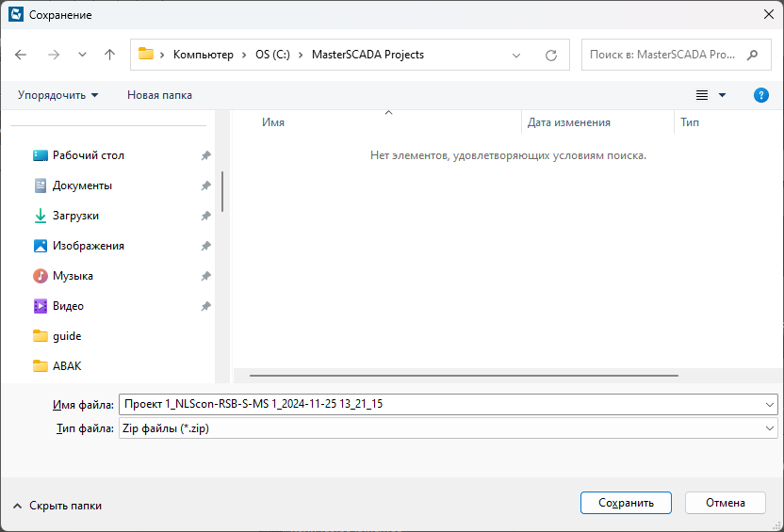Image resolution: width=784 pixels, height=532 pixels.
Task: Change view layout icon
Action: point(701,95)
